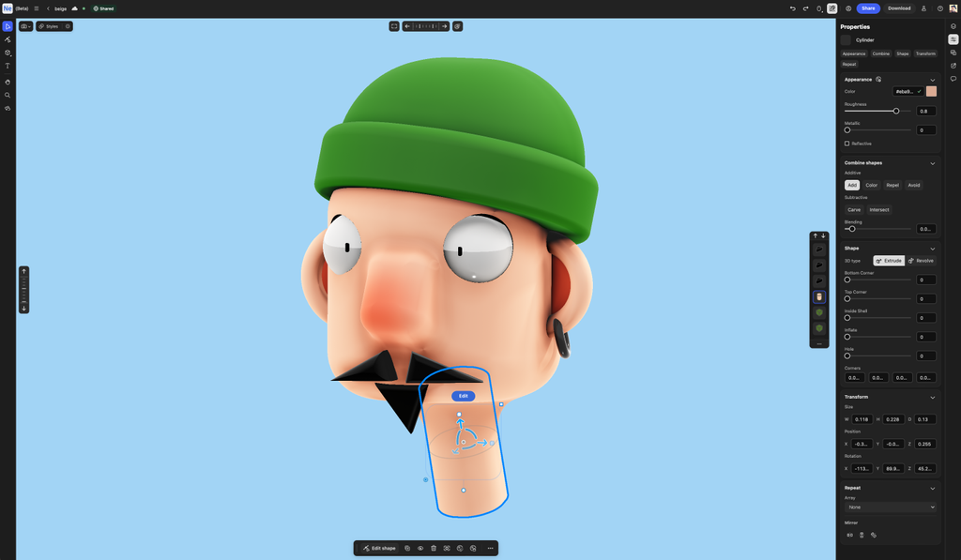Image resolution: width=961 pixels, height=560 pixels.
Task: Click the trash icon in the bottom toolbar
Action: [x=434, y=548]
